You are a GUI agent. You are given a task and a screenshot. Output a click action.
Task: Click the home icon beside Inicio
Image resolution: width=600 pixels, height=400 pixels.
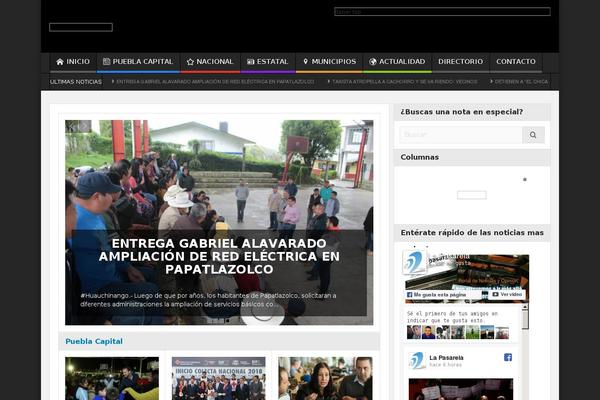coord(60,62)
